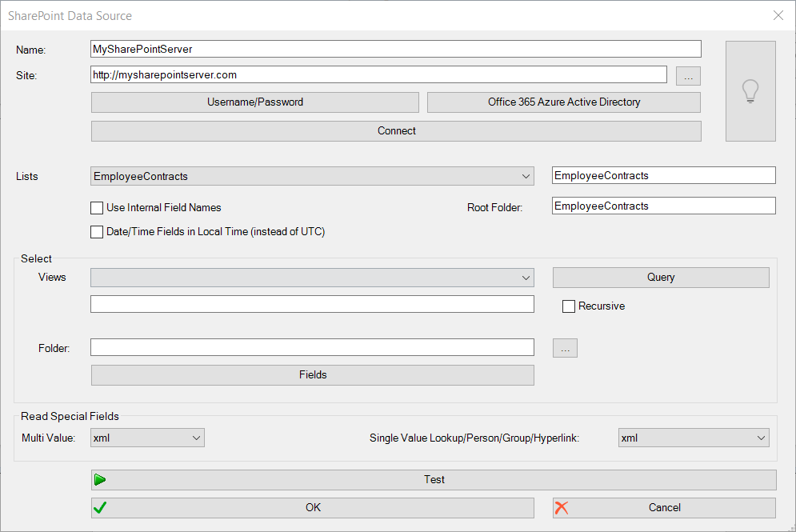Click the Read Special Fields group title
Viewport: 796px width, 532px height.
point(70,416)
